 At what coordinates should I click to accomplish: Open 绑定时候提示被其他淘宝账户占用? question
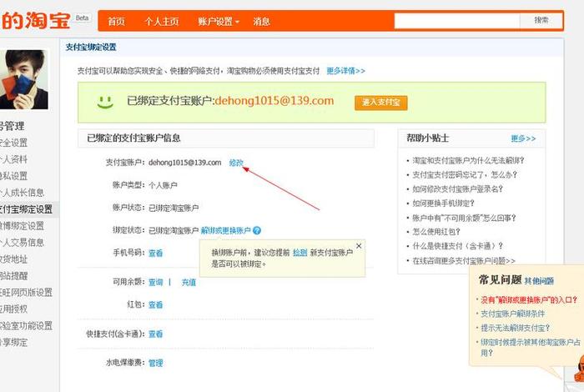point(531,347)
